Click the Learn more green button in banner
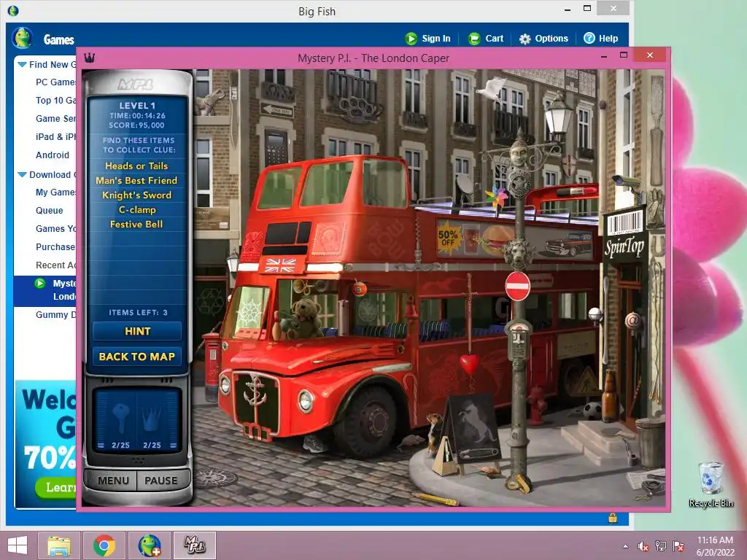 55,486
